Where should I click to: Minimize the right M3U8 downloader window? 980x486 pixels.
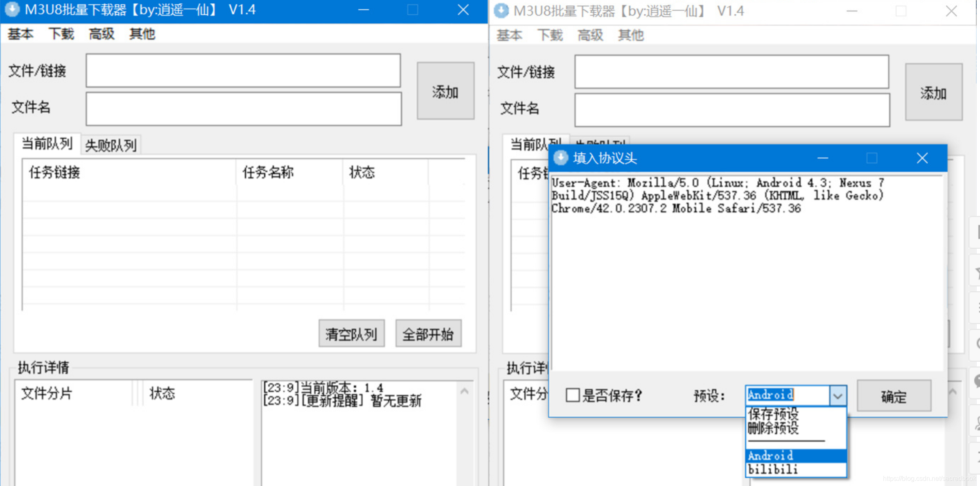coord(852,11)
